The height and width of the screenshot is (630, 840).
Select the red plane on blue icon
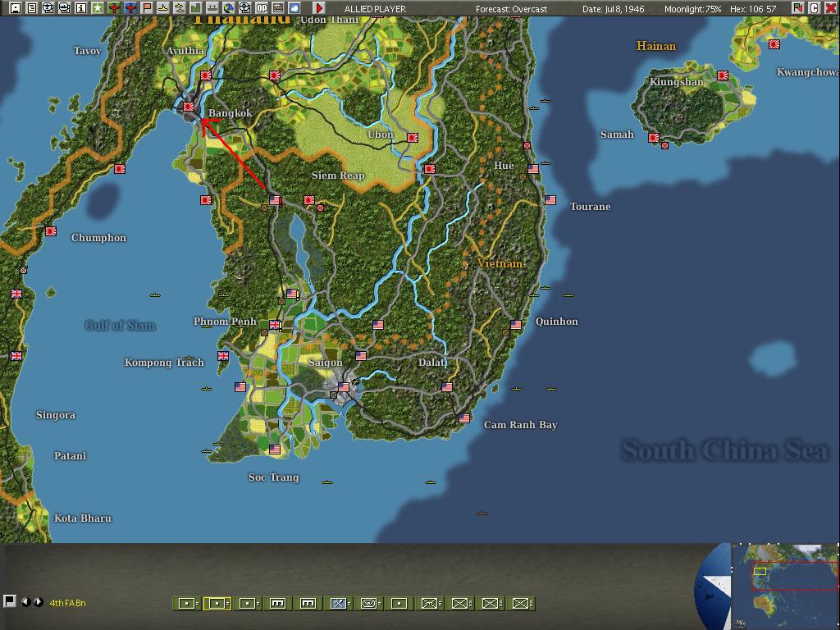coord(130,7)
